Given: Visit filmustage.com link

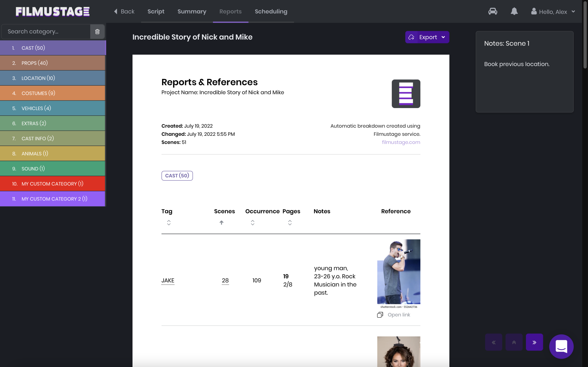Looking at the screenshot, I should 401,142.
